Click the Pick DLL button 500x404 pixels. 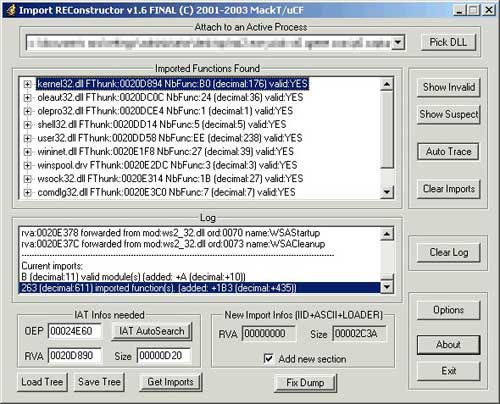[x=448, y=42]
